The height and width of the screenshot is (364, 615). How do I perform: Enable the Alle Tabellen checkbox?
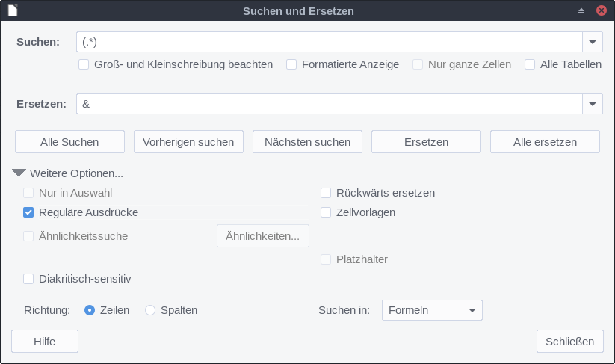coord(530,64)
